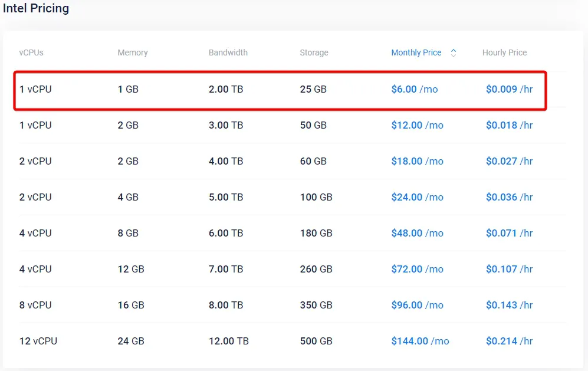Click the 12 GB memory cell

(131, 270)
